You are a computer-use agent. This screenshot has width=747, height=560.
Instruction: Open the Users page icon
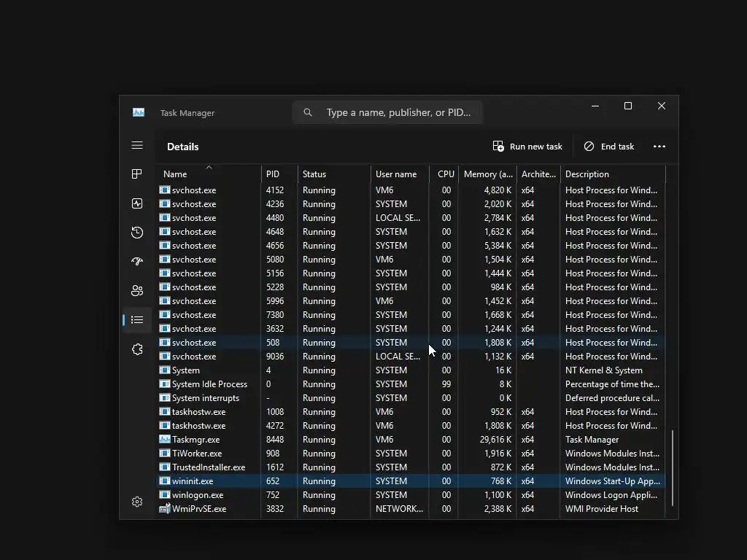pyautogui.click(x=137, y=290)
